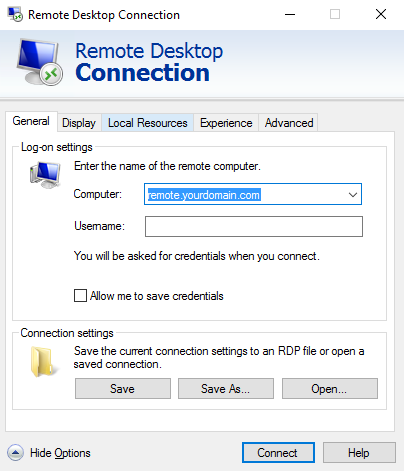Tick Allow me to save credentials

(x=80, y=296)
